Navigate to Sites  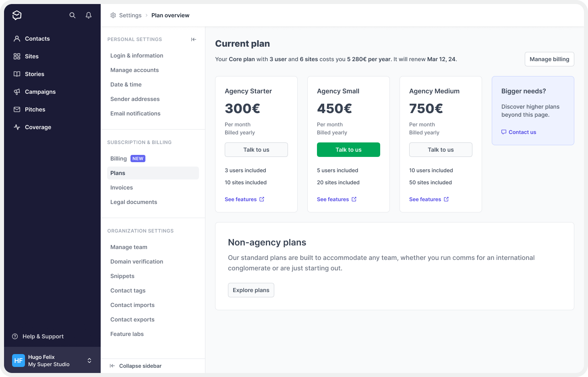click(x=32, y=56)
